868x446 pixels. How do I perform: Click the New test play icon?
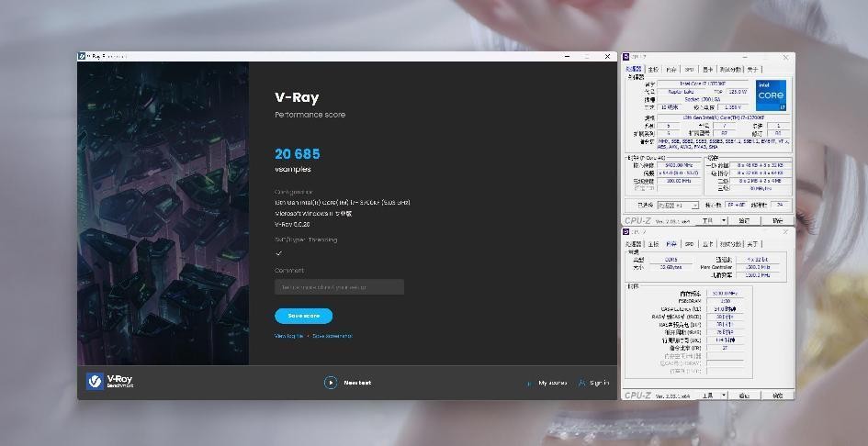[x=331, y=383]
